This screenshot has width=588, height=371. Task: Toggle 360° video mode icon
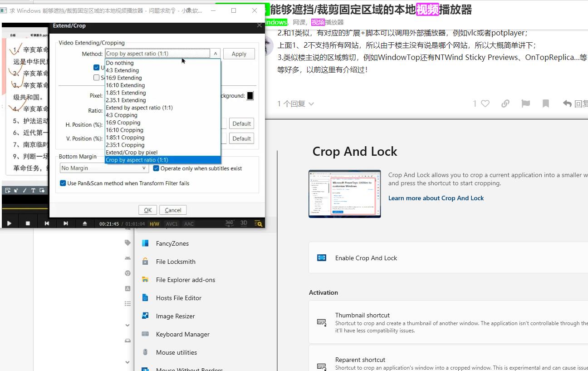click(230, 223)
